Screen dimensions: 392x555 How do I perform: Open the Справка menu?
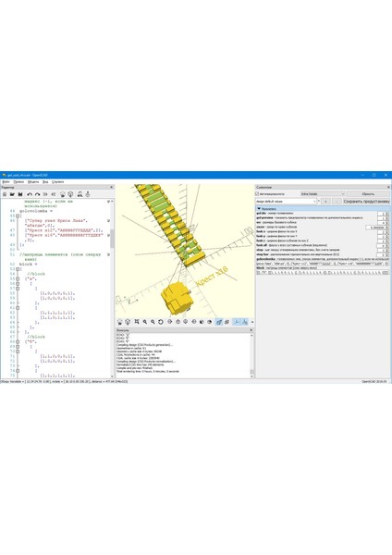[x=57, y=182]
